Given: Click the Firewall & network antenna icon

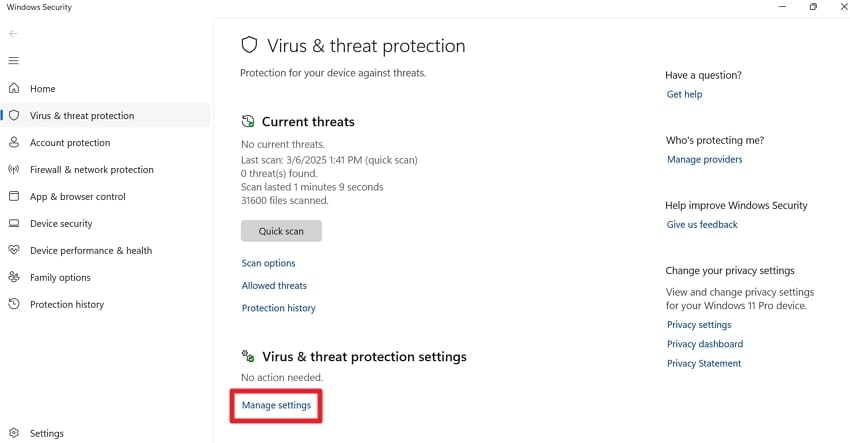Looking at the screenshot, I should [14, 170].
